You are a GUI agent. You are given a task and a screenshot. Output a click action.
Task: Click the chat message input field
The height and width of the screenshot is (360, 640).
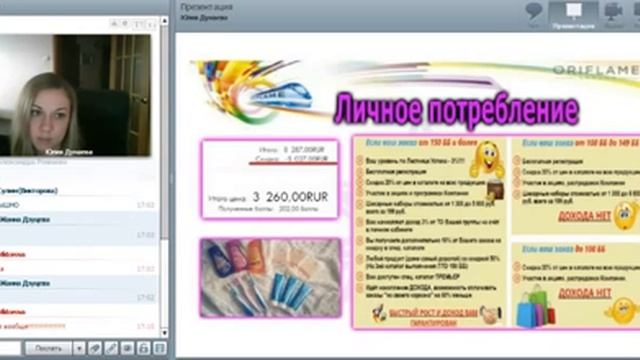(10, 349)
